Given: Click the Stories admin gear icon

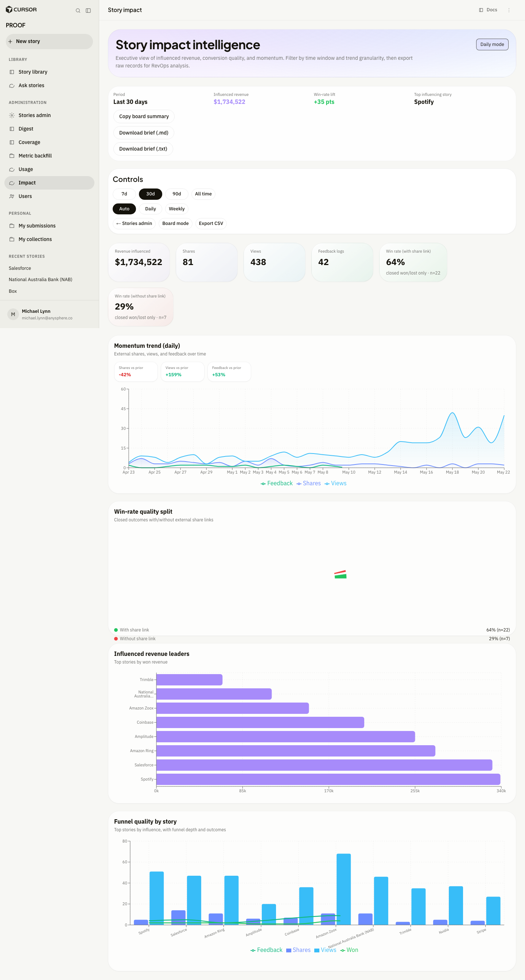Looking at the screenshot, I should 12,115.
